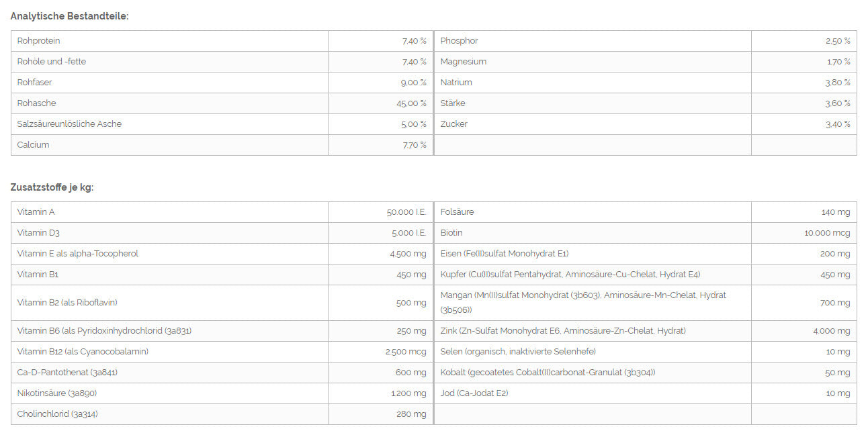Click Vitamin E als alpha-Tocopherol label
This screenshot has height=433, width=868.
pos(78,254)
